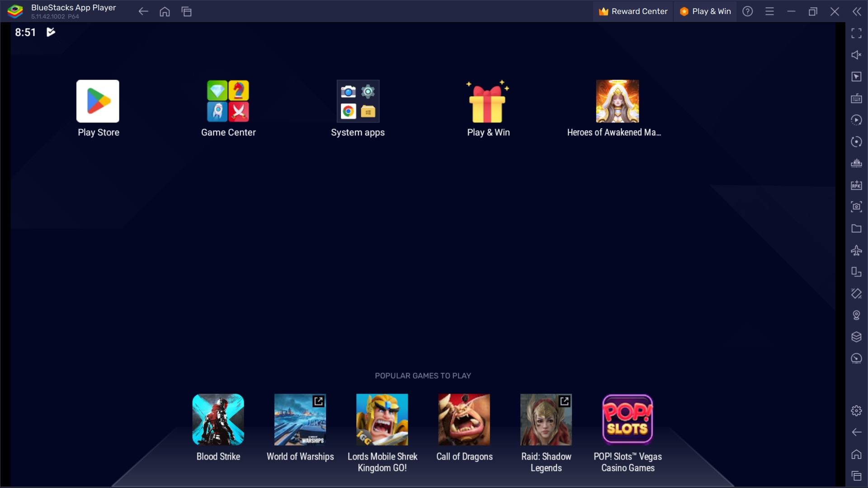Take a screenshot
This screenshot has height=488, width=868.
point(856,206)
